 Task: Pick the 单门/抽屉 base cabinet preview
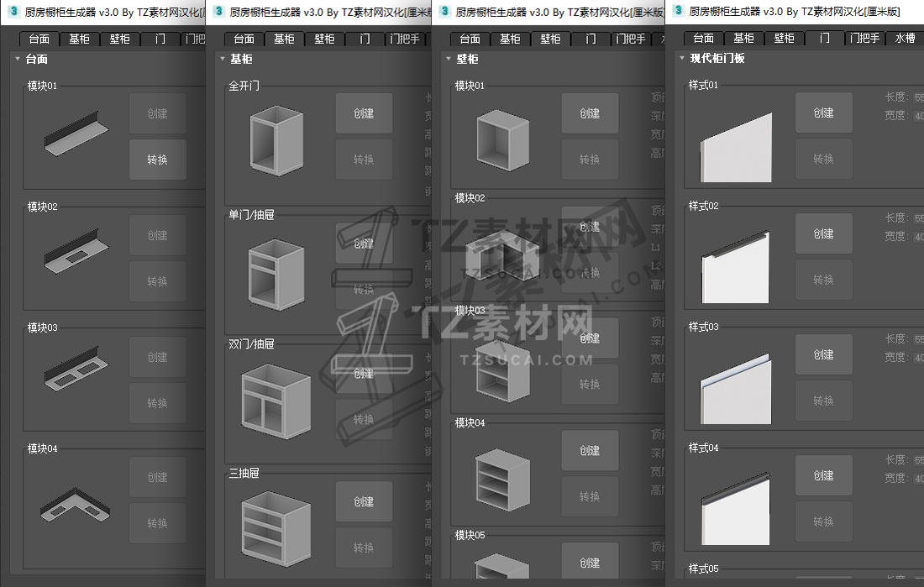(276, 275)
